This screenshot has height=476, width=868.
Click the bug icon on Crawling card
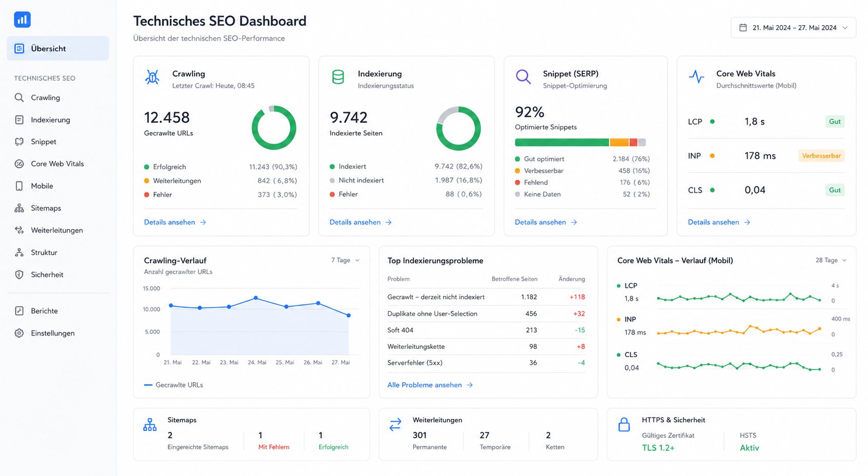tap(152, 77)
